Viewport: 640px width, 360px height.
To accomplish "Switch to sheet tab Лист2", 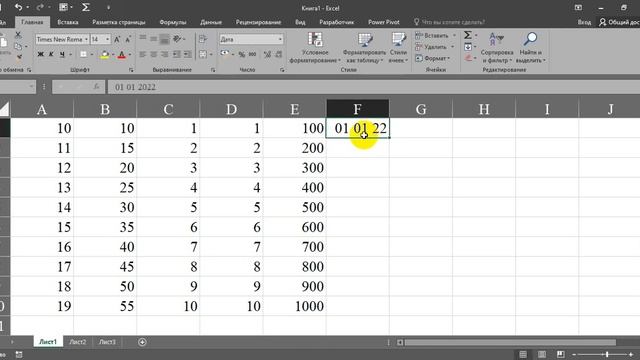I will pyautogui.click(x=78, y=342).
